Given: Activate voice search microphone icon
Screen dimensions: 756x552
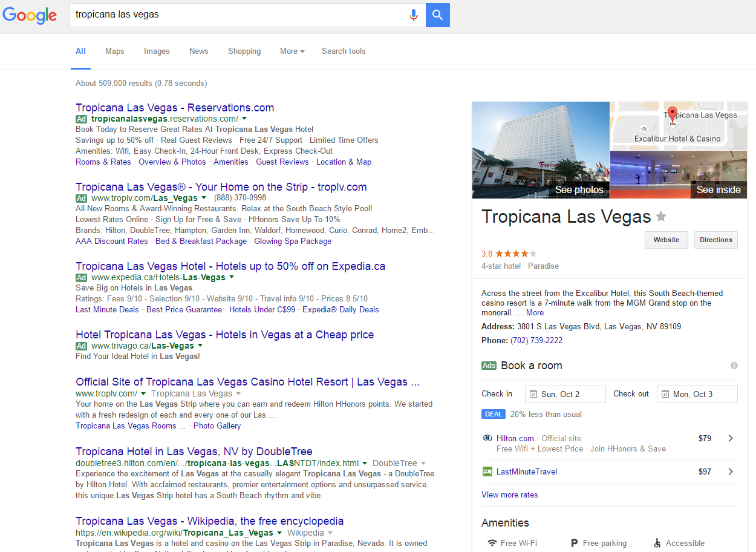Looking at the screenshot, I should tap(414, 15).
